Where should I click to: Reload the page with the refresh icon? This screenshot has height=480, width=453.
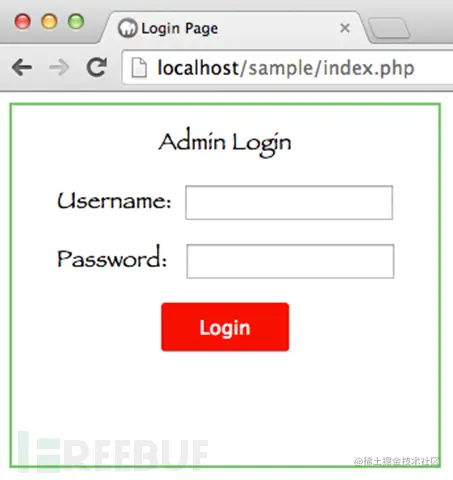(x=97, y=67)
